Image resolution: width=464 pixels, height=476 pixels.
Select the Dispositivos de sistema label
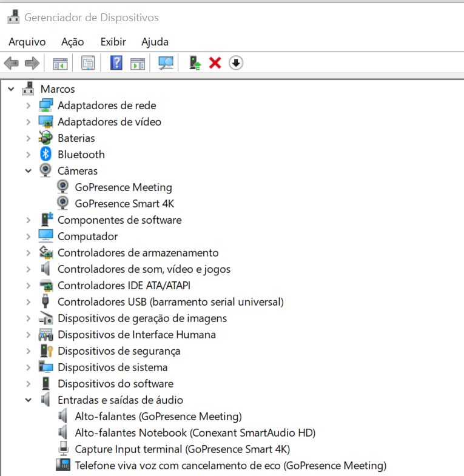[113, 367]
